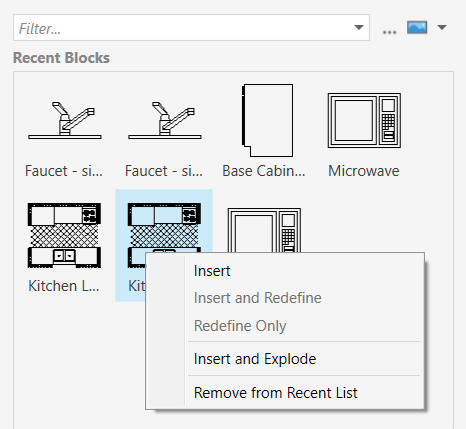Viewport: 466px width, 429px height.
Task: Select Remove from Recent List
Action: (x=276, y=393)
